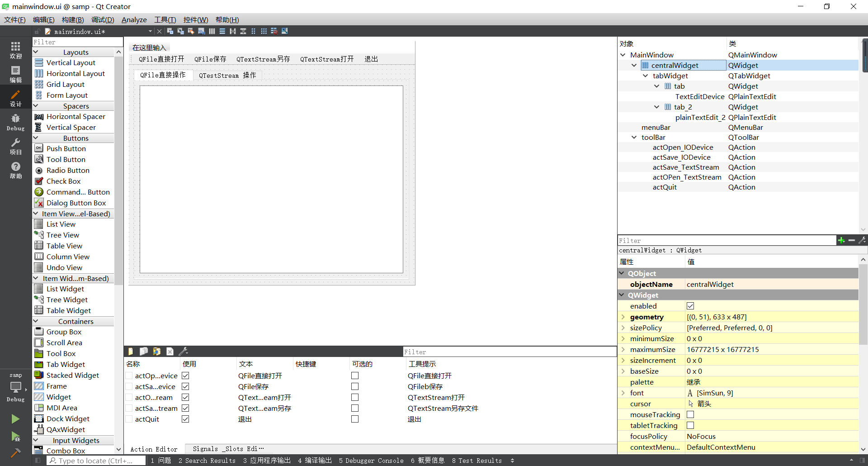Image resolution: width=868 pixels, height=466 pixels.
Task: Click the QFile保存 toolbar action on the form
Action: coord(210,59)
